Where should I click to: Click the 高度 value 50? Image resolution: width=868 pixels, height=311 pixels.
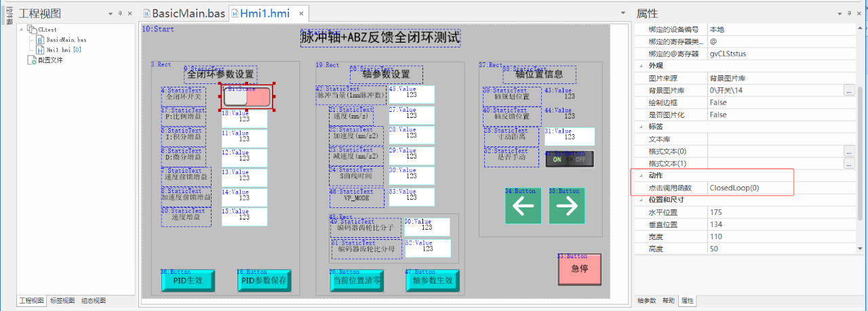coord(781,249)
